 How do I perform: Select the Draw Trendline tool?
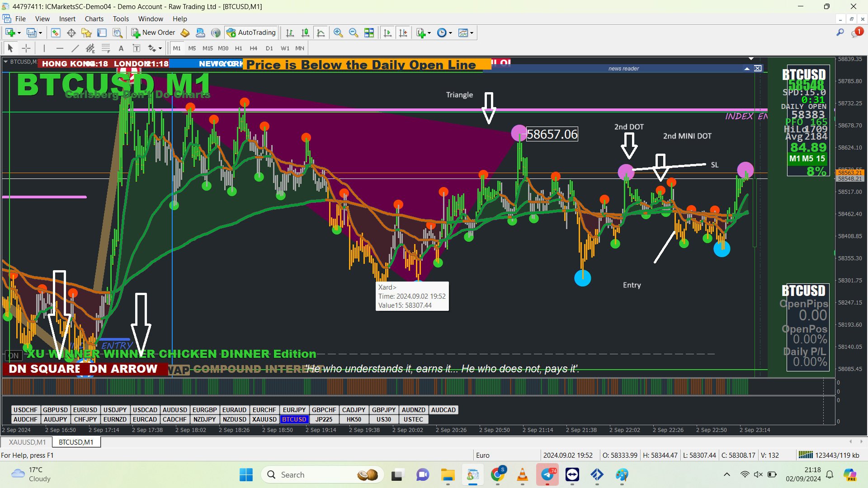click(x=75, y=48)
